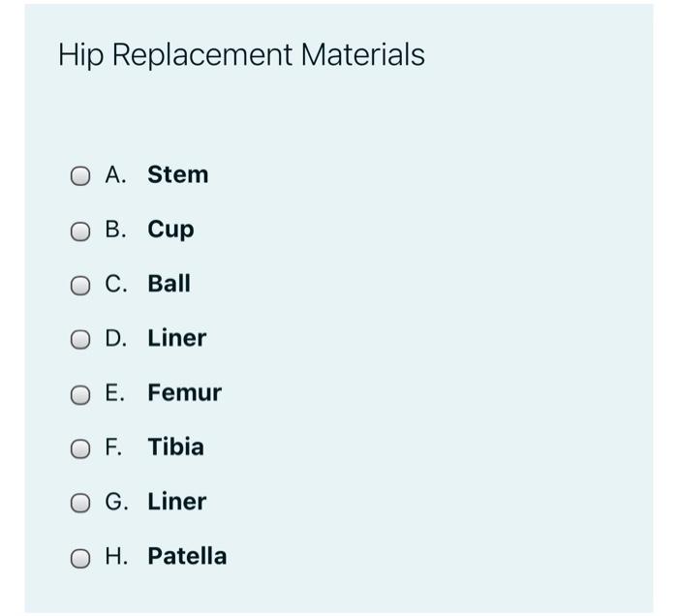Pick the radio button beside H Patella
This screenshot has height=616, width=678.
81,557
